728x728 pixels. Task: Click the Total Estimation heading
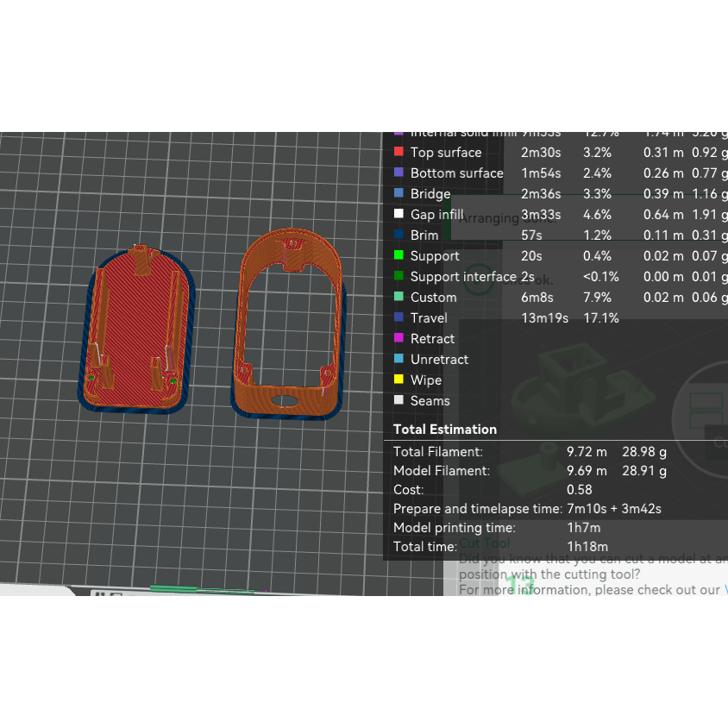(445, 430)
